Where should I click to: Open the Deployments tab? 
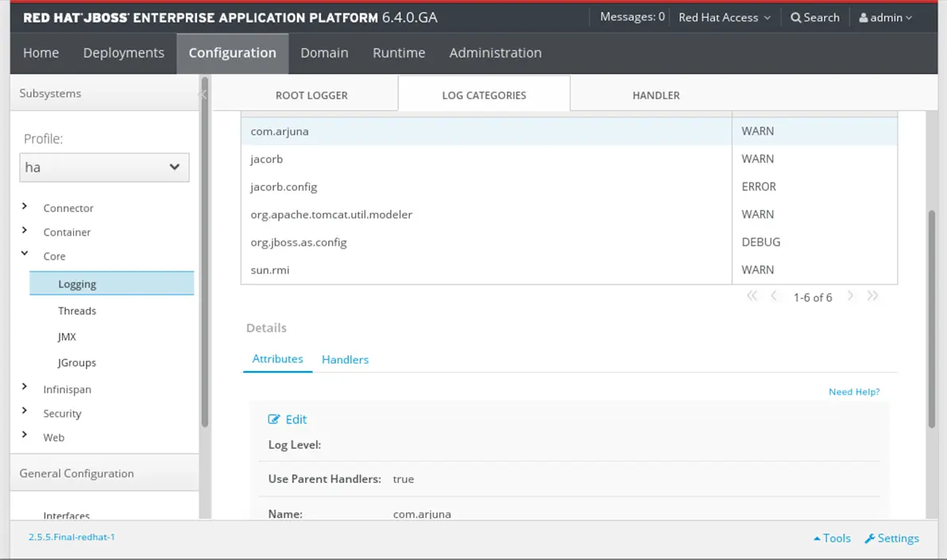123,53
